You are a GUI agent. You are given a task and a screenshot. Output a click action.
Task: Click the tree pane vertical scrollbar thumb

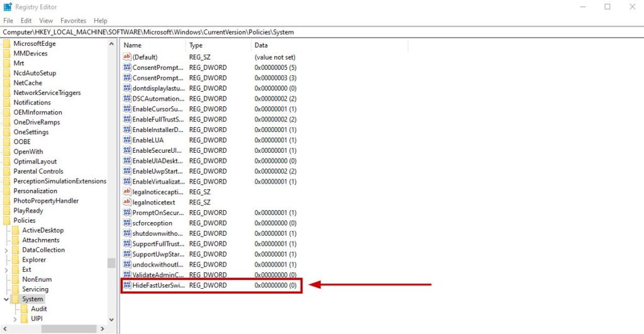point(111,263)
